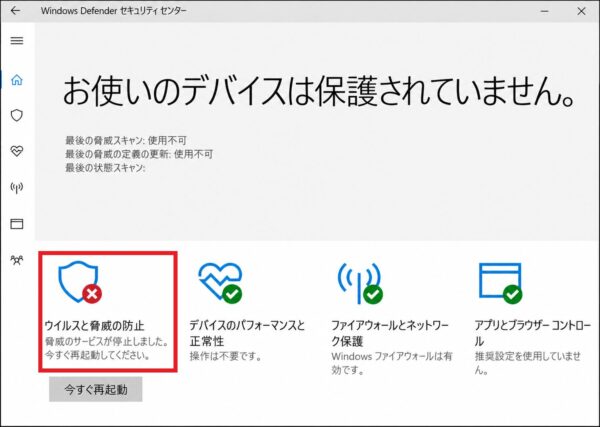This screenshot has height=427, width=600.
Task: Minimize the Windows Defender window
Action: point(545,11)
